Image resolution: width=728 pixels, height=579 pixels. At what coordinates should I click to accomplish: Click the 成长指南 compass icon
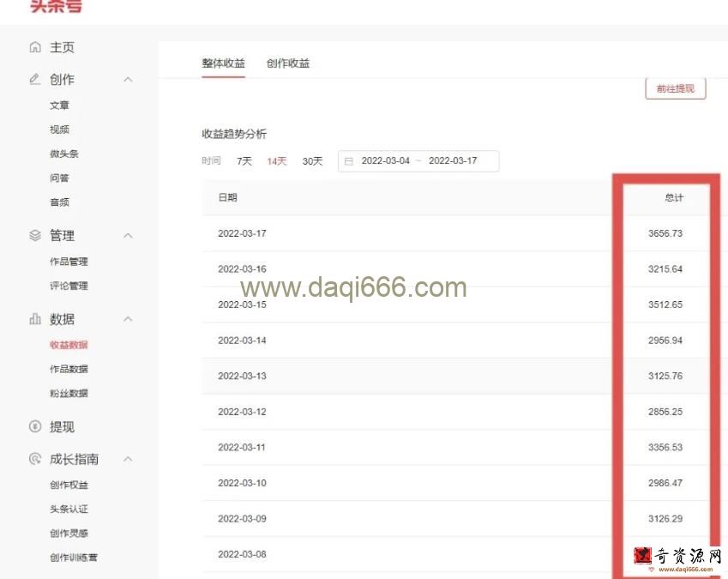[x=35, y=459]
